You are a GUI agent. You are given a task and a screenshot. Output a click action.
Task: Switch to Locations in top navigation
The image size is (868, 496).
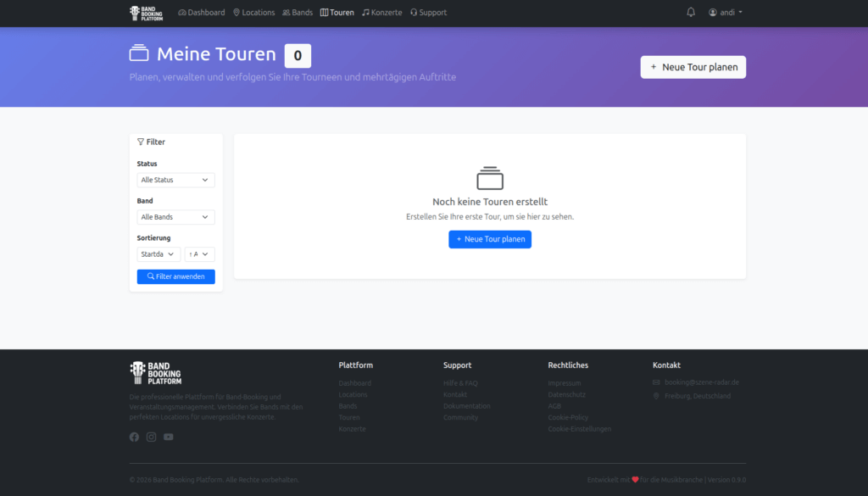click(254, 13)
